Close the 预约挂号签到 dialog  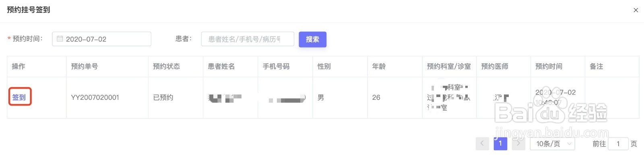click(636, 10)
